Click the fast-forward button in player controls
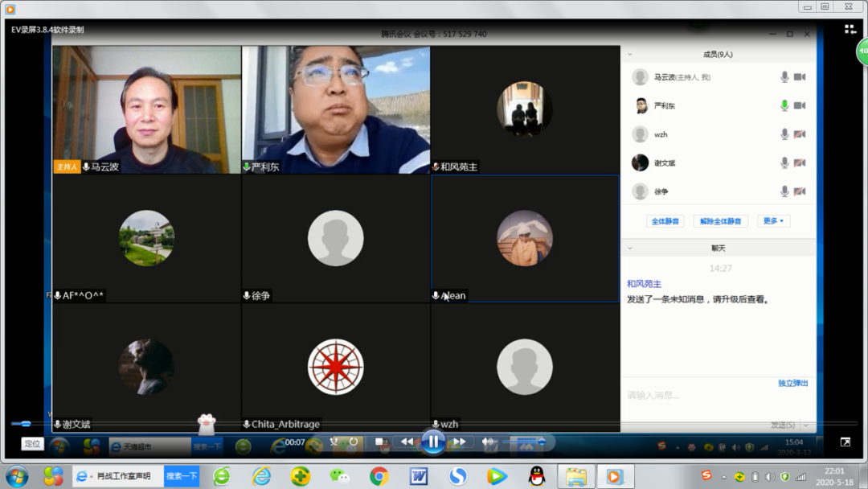 point(460,442)
